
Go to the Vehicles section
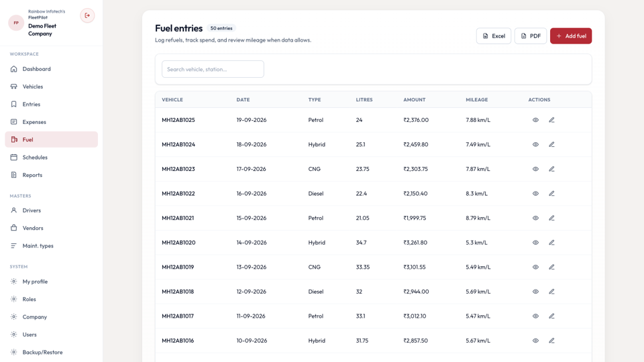coord(52,86)
